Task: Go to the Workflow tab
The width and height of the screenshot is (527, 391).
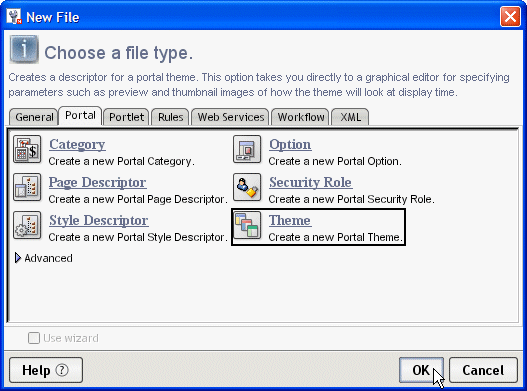Action: [x=300, y=117]
